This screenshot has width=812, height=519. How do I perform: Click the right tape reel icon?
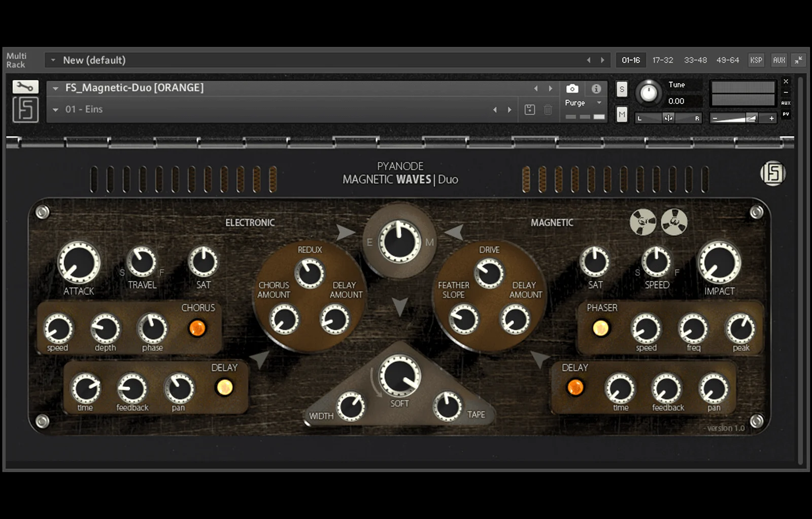tap(674, 222)
